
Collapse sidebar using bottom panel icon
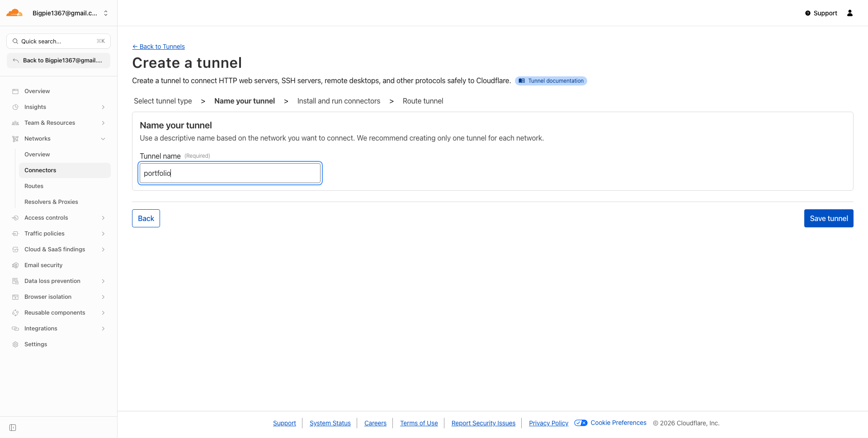(x=13, y=428)
